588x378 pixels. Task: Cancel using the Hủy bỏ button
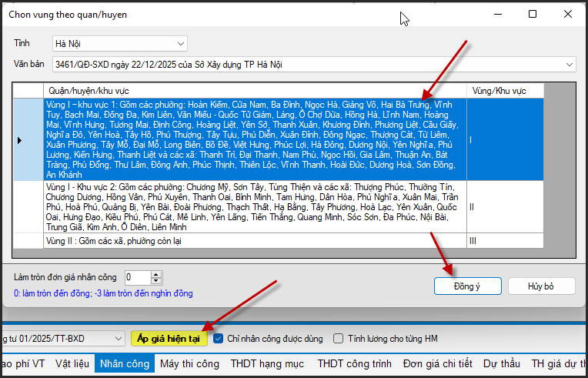pos(541,286)
